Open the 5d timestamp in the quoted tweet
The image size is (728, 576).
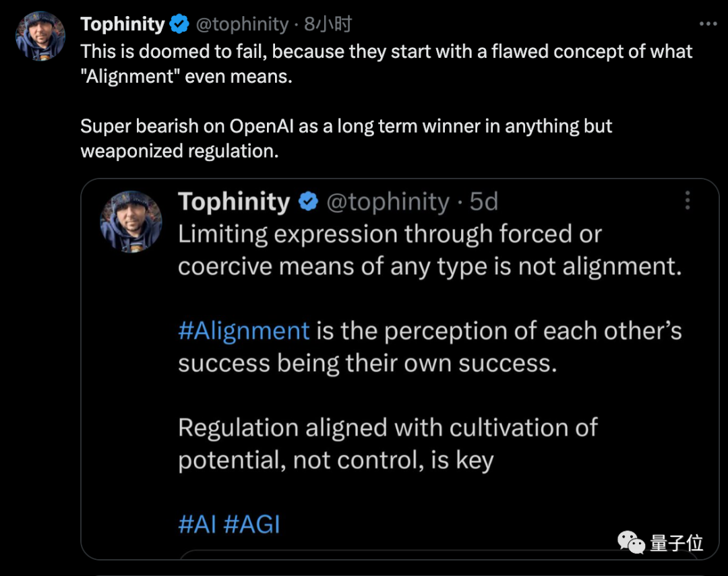click(x=483, y=201)
